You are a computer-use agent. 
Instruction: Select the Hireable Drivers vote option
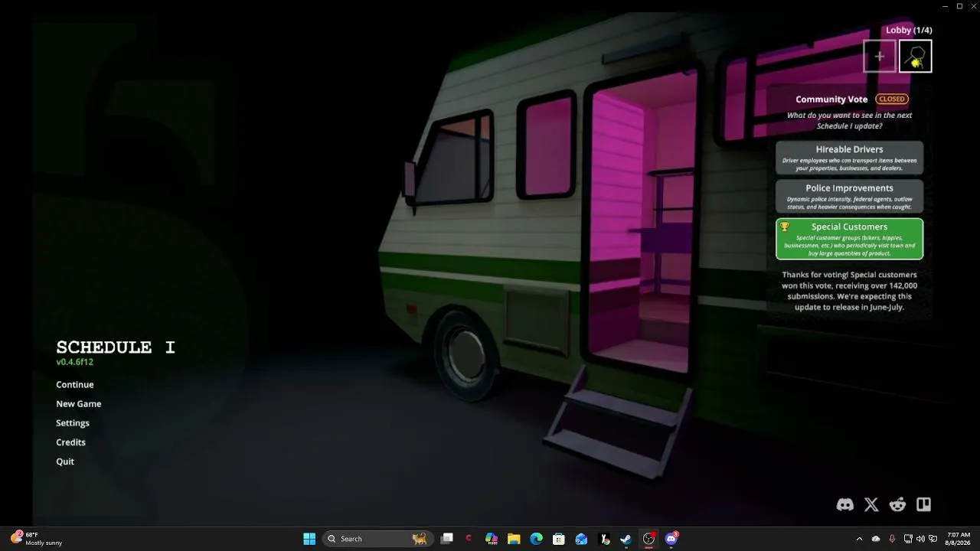click(x=850, y=158)
